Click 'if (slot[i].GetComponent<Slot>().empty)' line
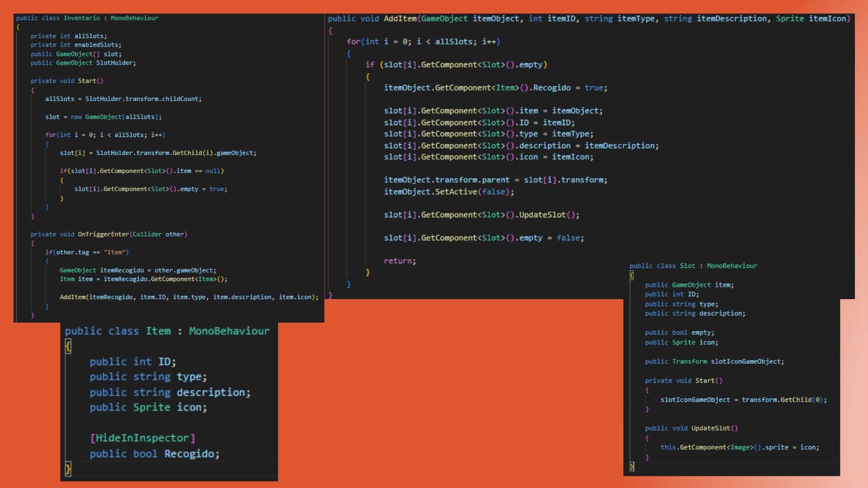 [456, 65]
